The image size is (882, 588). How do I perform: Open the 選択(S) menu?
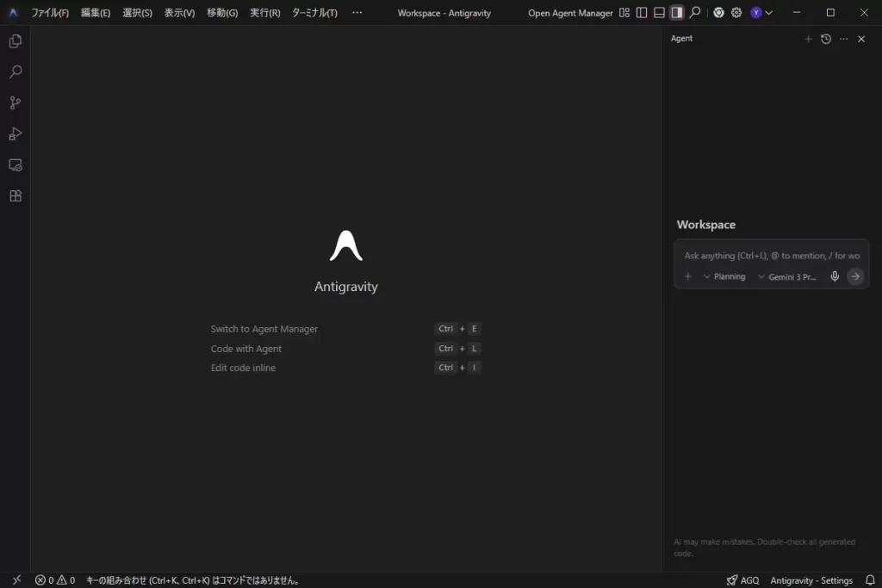tap(137, 12)
